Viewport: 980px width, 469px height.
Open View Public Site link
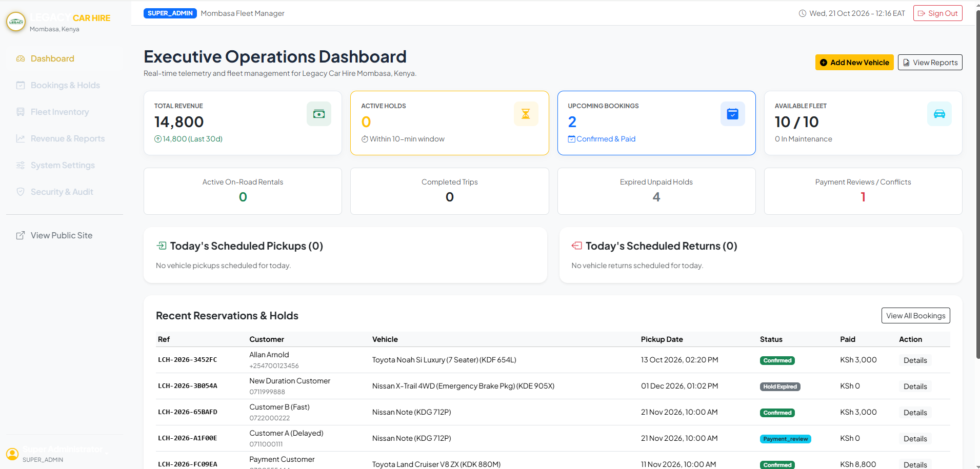[65, 235]
